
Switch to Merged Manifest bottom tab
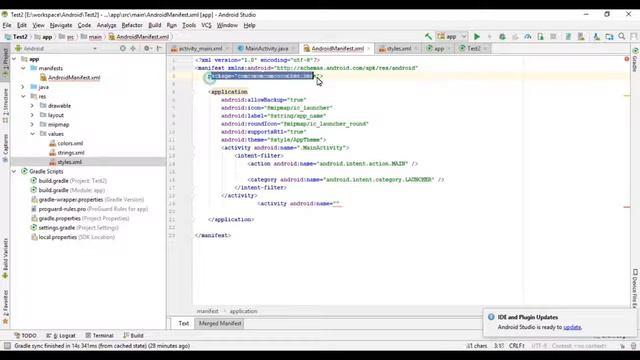tap(220, 324)
